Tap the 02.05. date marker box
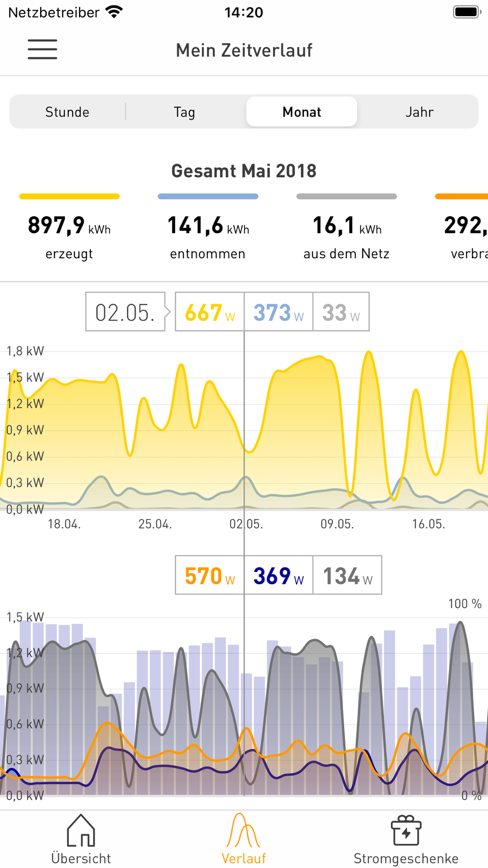Viewport: 488px width, 868px height. (125, 312)
